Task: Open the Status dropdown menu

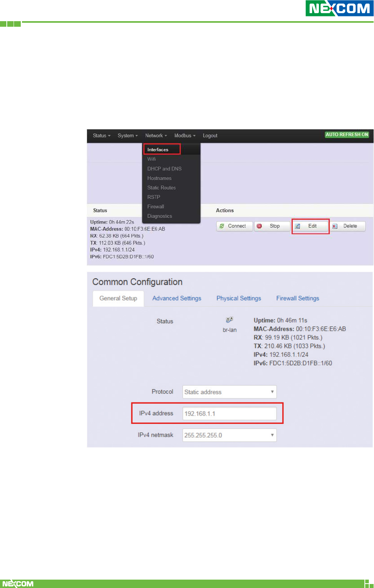Action: (101, 136)
